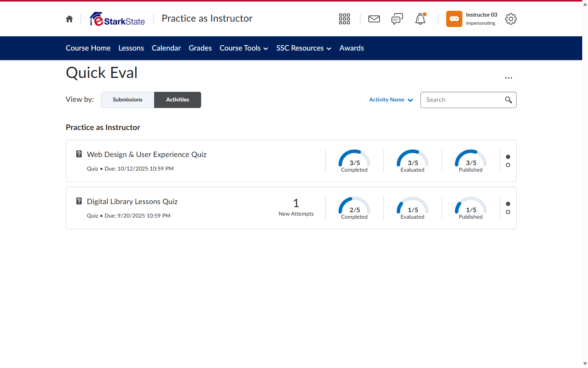The height and width of the screenshot is (368, 588).
Task: Click the 3/5 Evaluated gauge for Web Design quiz
Action: tap(413, 161)
